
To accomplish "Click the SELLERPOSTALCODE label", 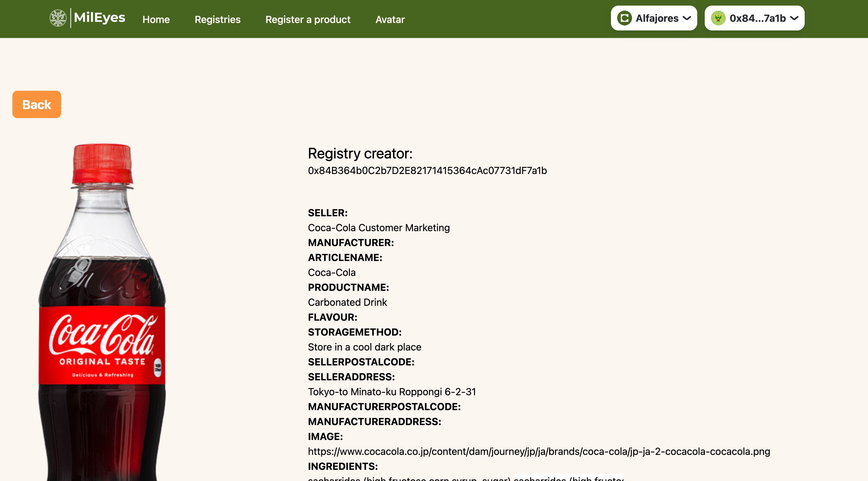I will pos(361,362).
